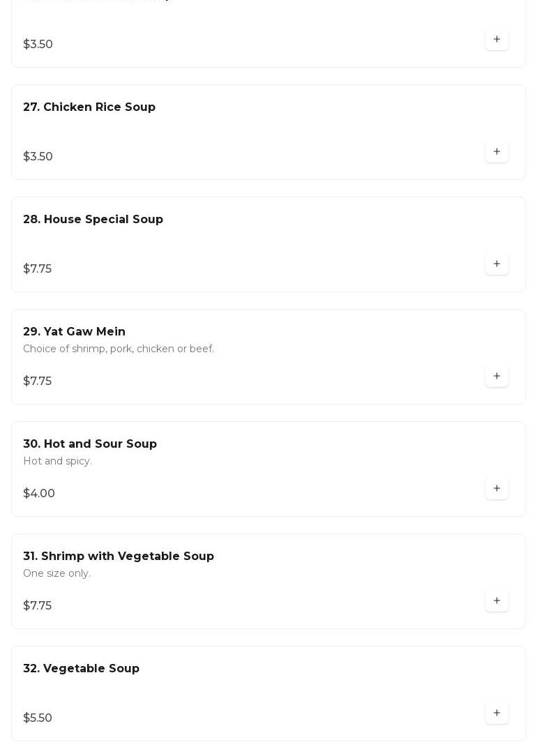Click the 'Choice of shrimp, pork, chicken or beef' description
Viewport: 537px width, 756px height.
pos(119,349)
